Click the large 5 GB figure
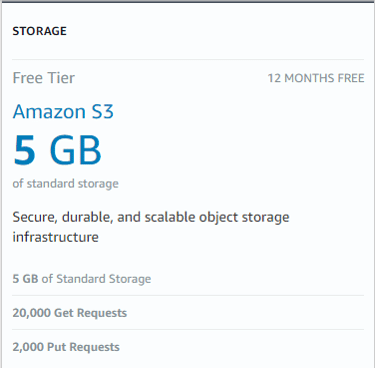This screenshot has width=375, height=368. [x=57, y=150]
